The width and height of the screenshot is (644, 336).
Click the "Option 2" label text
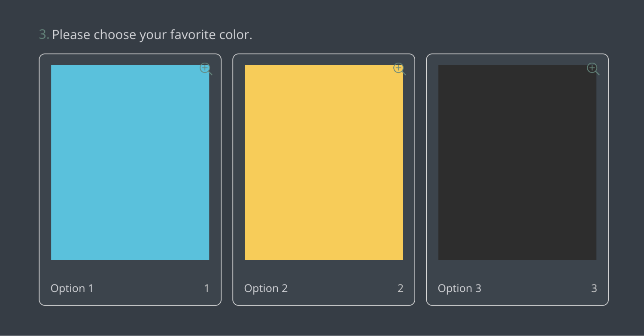point(266,288)
